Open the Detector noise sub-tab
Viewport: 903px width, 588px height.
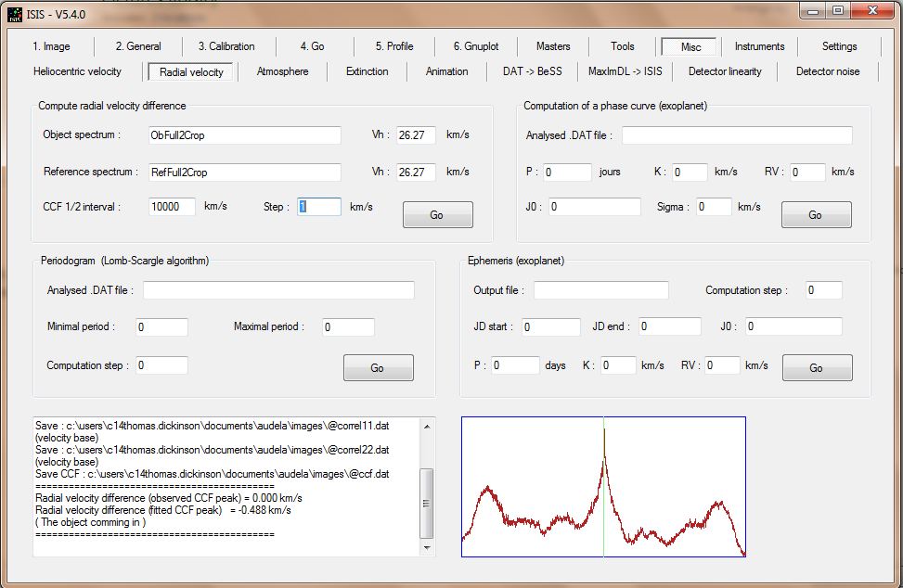pos(828,71)
